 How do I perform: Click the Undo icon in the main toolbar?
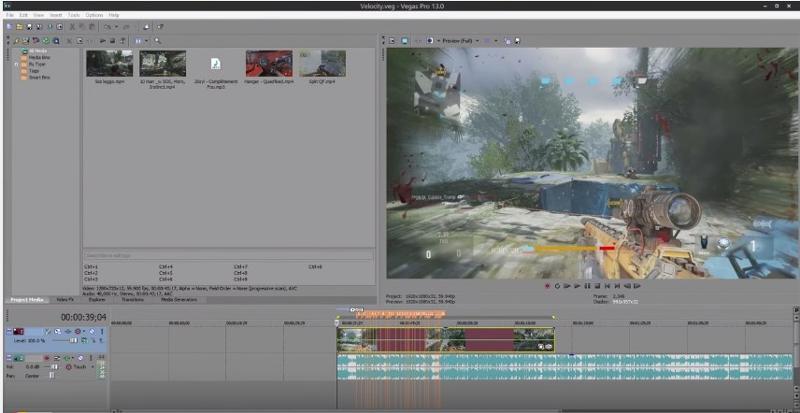pyautogui.click(x=107, y=27)
